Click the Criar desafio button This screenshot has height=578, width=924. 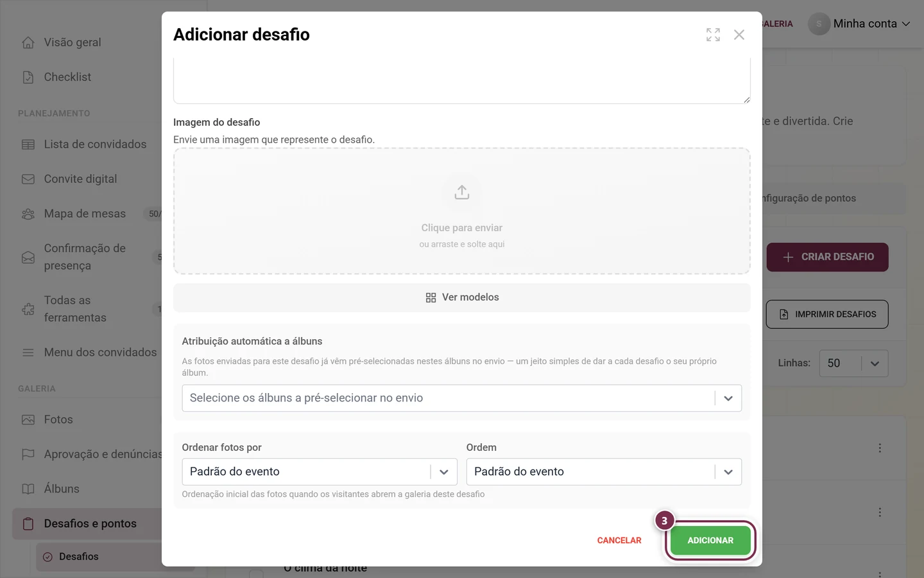coord(828,257)
